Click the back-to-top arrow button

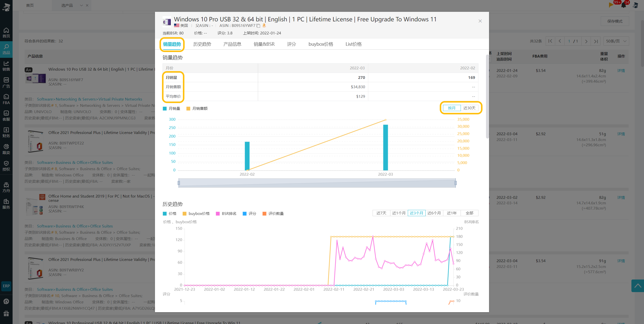tap(638, 286)
